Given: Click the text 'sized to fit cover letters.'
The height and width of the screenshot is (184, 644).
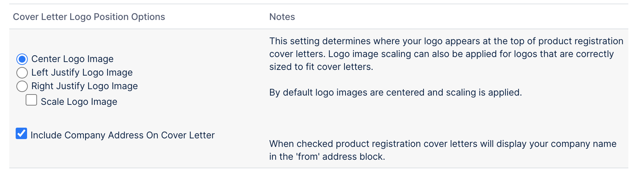Looking at the screenshot, I should coord(321,67).
